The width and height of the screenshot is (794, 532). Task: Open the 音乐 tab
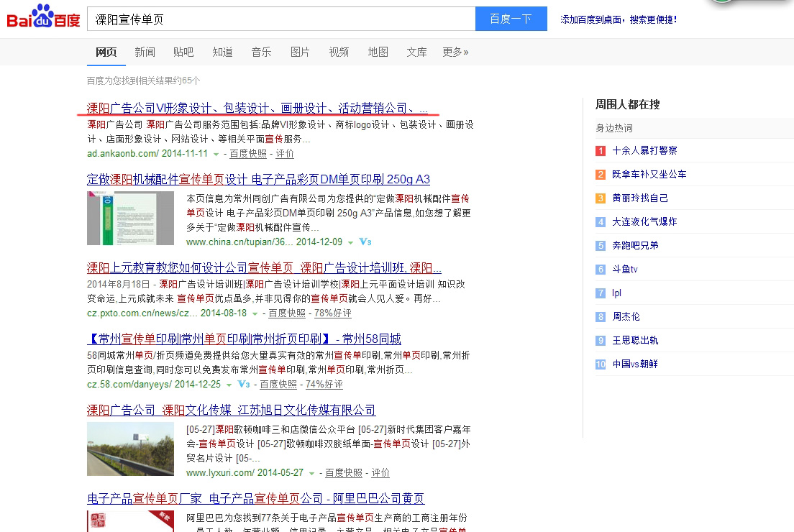click(261, 52)
